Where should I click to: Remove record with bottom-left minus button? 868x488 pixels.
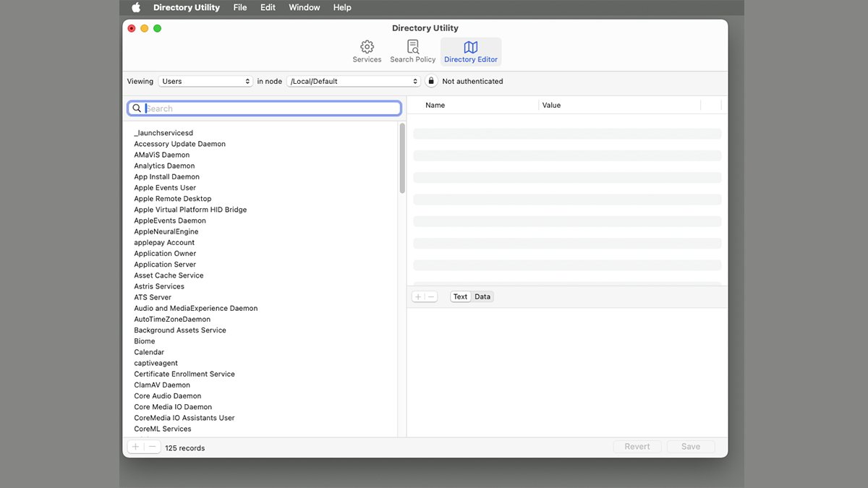click(x=152, y=447)
